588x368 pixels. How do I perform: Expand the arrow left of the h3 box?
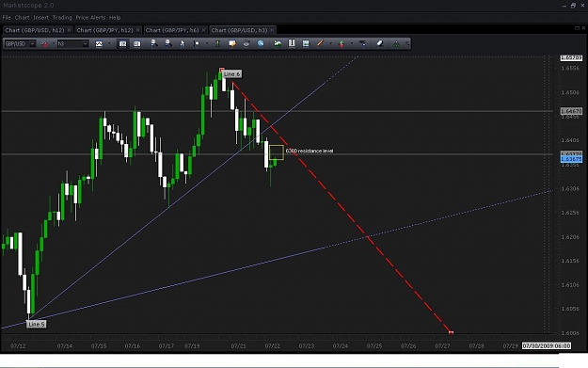pos(54,44)
